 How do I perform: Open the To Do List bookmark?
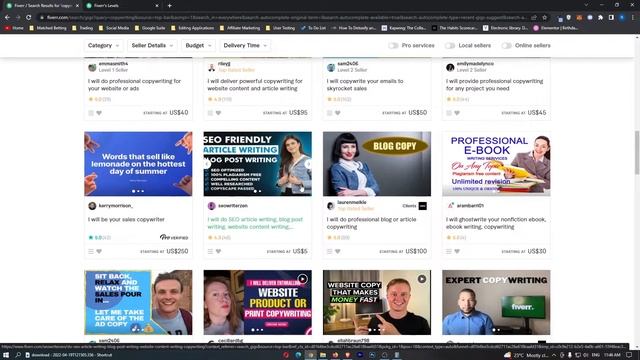pos(313,28)
